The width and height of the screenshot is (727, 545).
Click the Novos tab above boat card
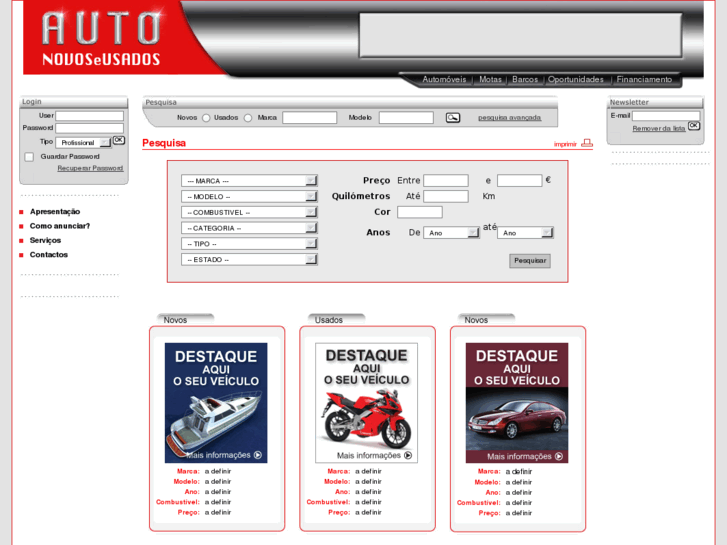click(185, 320)
